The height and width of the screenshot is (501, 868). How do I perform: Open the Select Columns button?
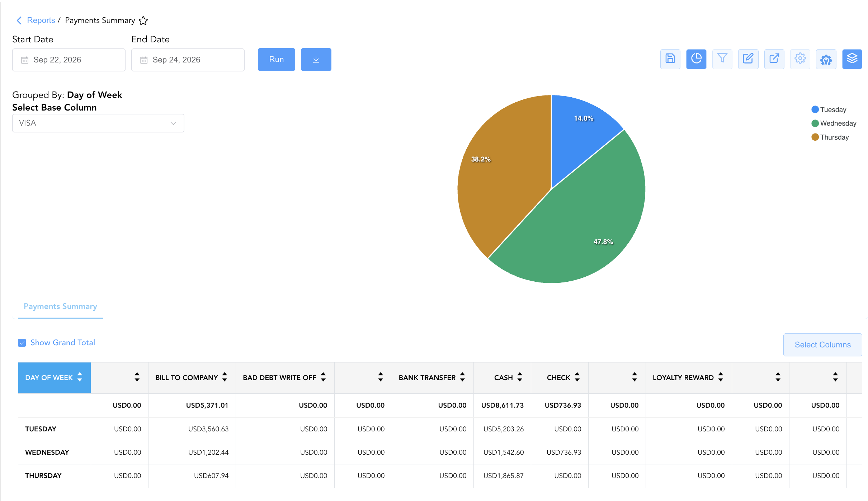(x=822, y=345)
